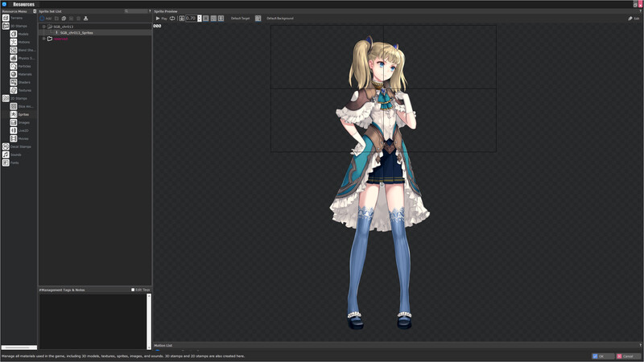Click the character sprite preview image
This screenshot has width=644, height=362.
tap(380, 183)
